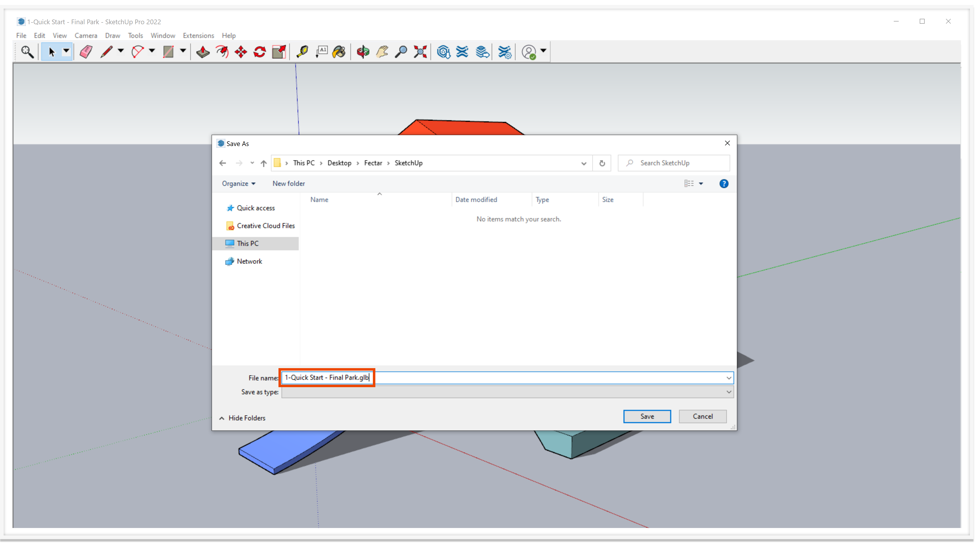
Task: Open the File menu
Action: [x=21, y=36]
